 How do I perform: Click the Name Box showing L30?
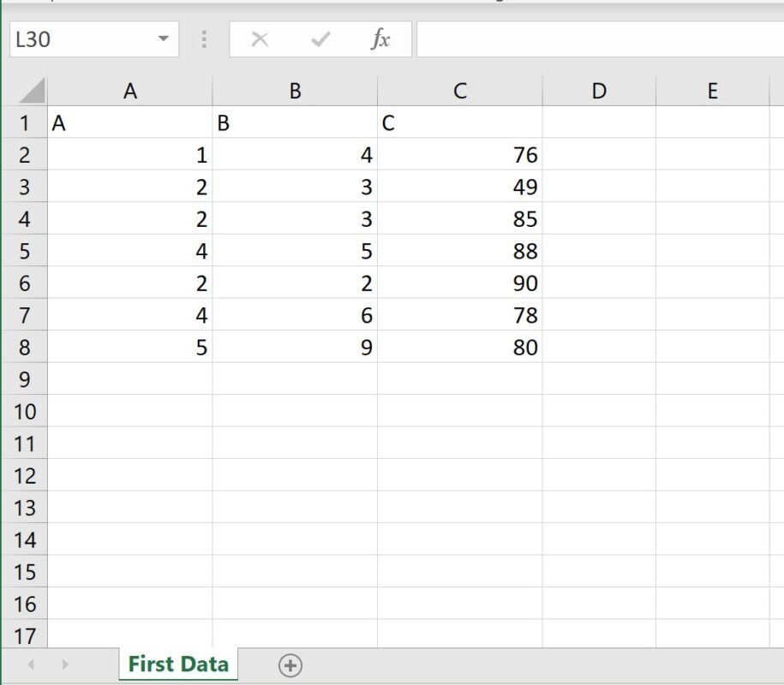pos(94,39)
